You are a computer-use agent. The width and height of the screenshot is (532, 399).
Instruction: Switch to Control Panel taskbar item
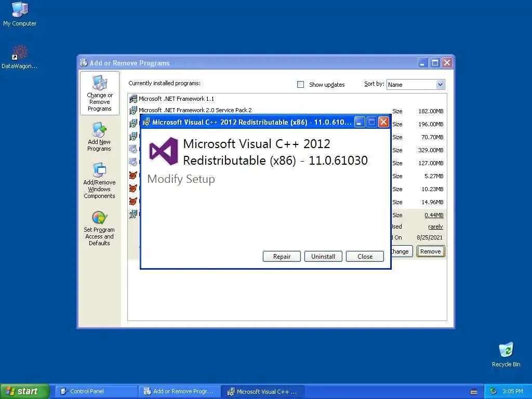click(96, 391)
